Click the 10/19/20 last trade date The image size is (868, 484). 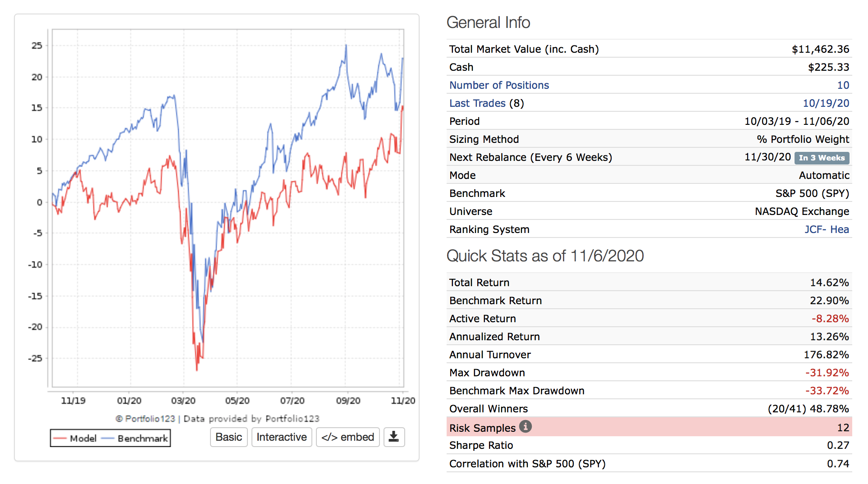[x=826, y=103]
